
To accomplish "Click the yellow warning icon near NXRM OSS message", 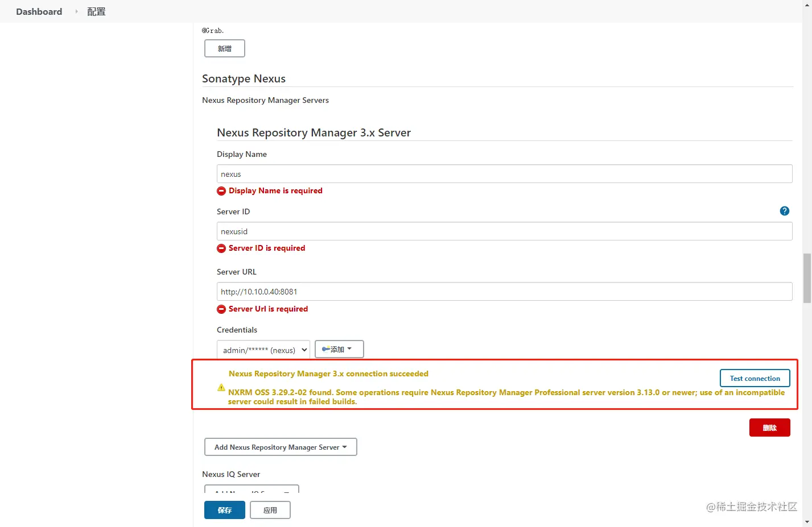I will [x=221, y=388].
